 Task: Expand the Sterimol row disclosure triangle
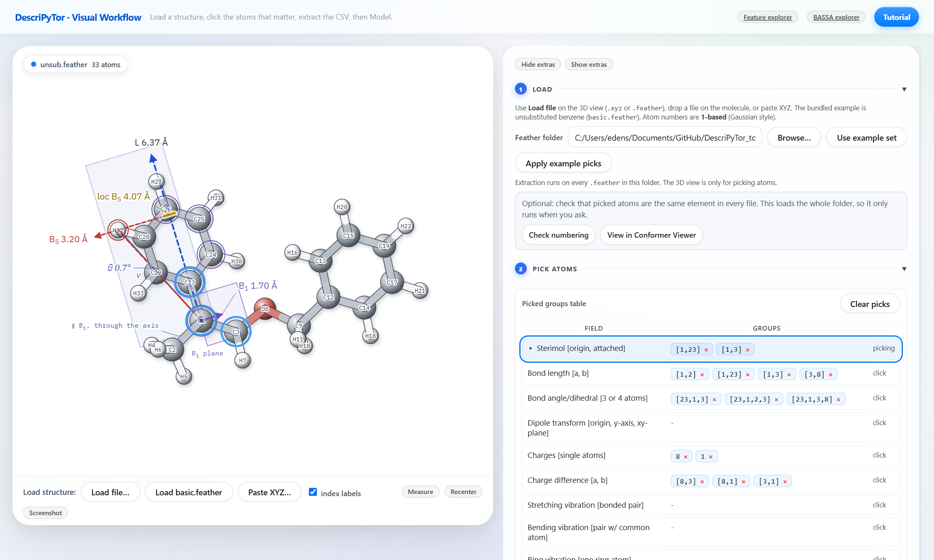click(x=531, y=348)
